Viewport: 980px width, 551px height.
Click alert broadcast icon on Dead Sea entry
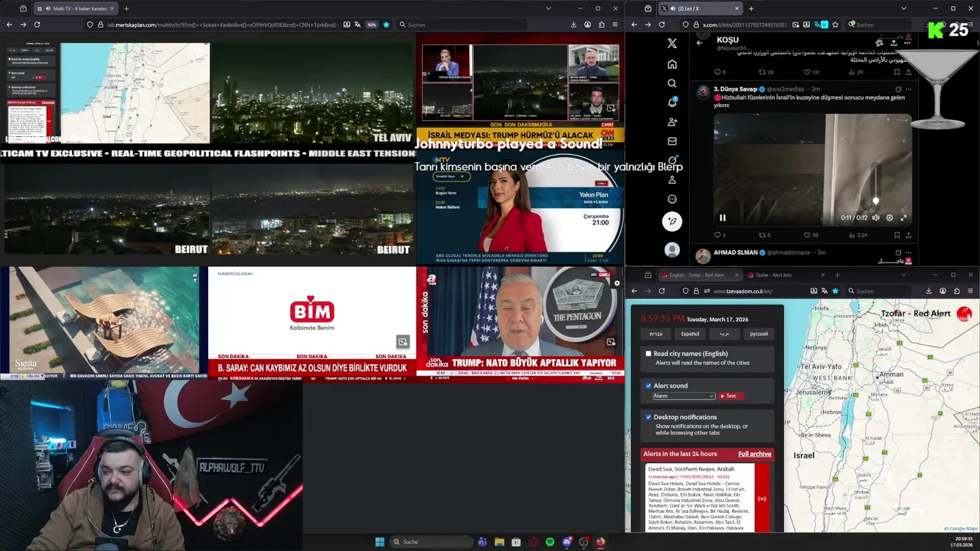[x=761, y=499]
